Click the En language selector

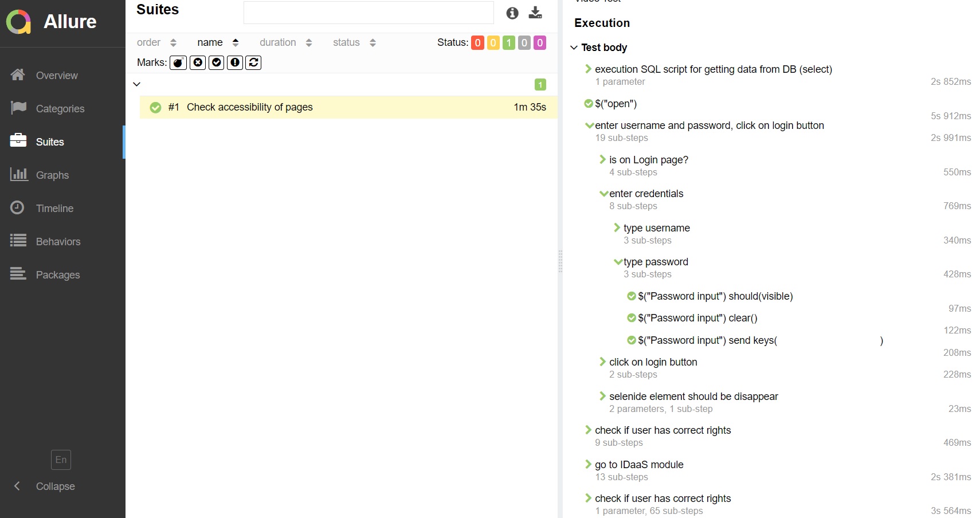[60, 460]
